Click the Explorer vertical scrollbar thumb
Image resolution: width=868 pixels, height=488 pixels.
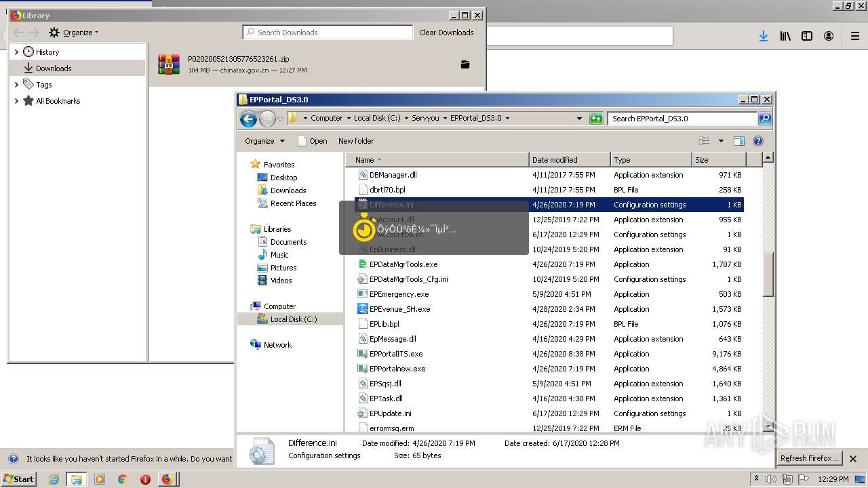768,274
